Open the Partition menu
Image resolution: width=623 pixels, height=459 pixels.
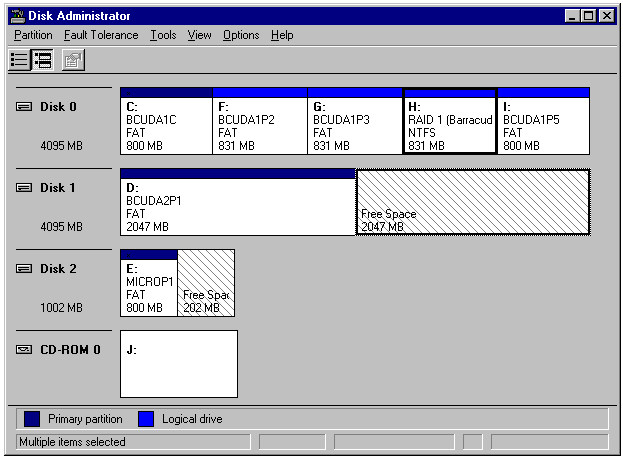click(x=33, y=35)
